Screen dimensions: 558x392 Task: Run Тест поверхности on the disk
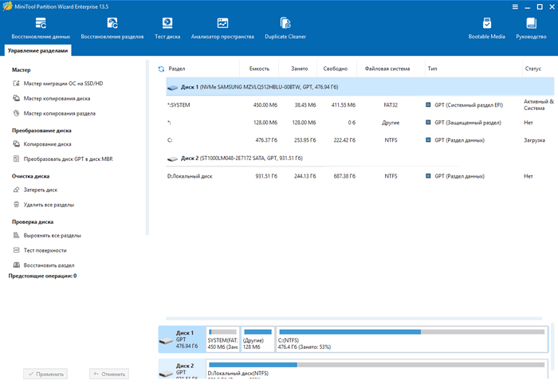click(x=45, y=250)
